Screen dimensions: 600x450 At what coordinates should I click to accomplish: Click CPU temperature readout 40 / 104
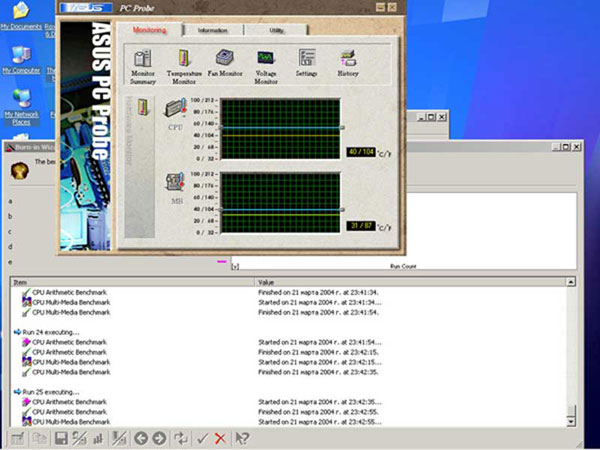pyautogui.click(x=361, y=152)
